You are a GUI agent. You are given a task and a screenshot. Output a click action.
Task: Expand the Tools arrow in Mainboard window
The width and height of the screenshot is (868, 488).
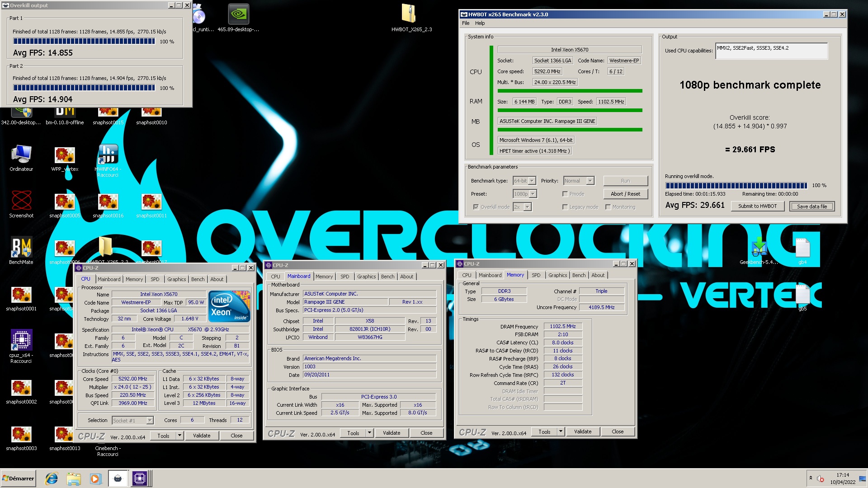(369, 433)
